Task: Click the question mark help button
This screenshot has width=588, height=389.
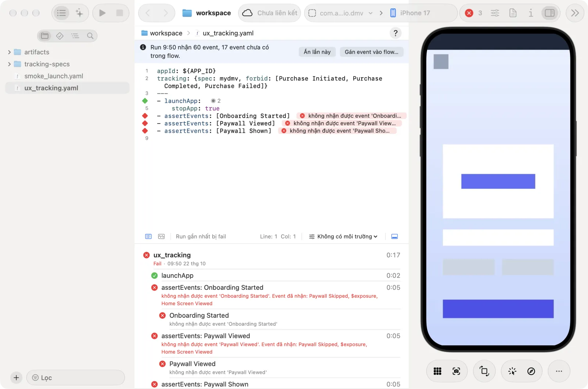Action: click(395, 33)
